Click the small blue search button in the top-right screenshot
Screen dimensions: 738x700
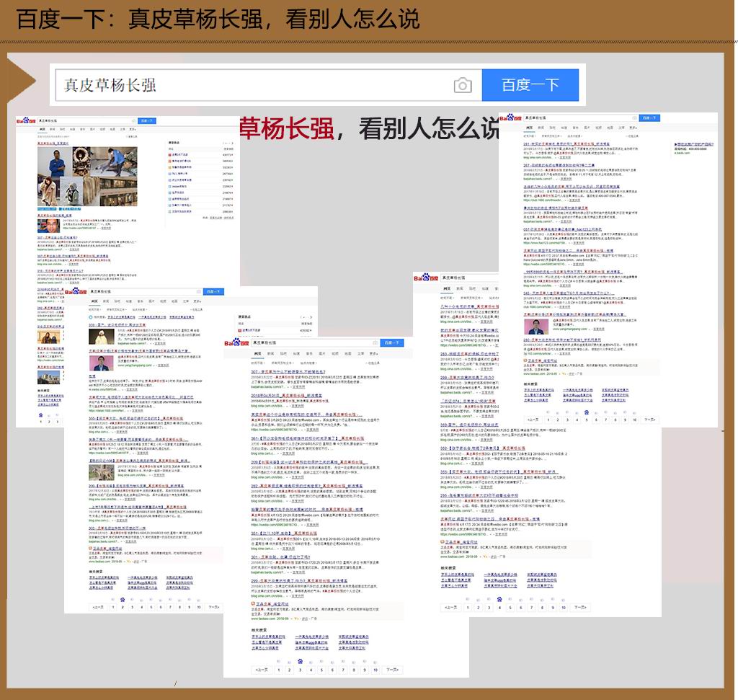[649, 118]
